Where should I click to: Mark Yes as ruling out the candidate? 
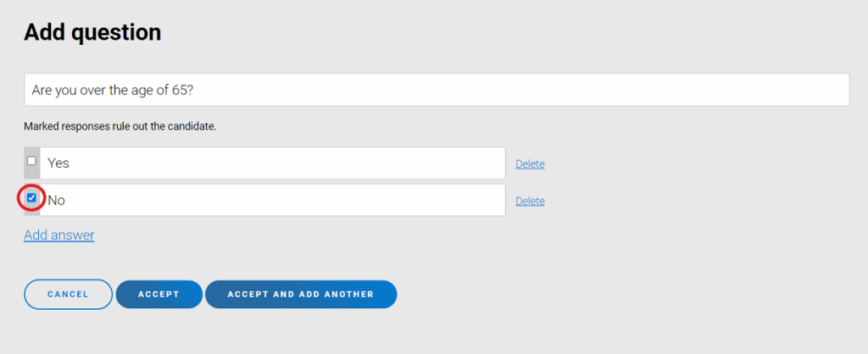(31, 161)
